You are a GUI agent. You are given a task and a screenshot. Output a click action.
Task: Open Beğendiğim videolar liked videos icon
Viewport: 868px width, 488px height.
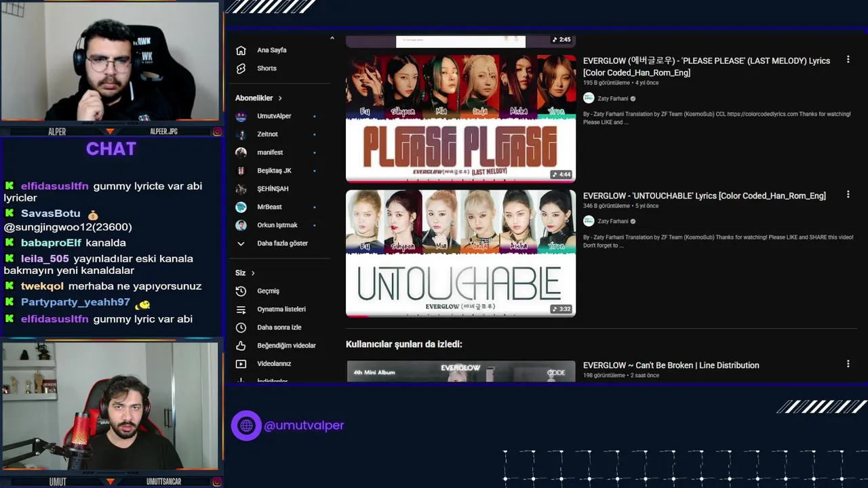point(241,346)
